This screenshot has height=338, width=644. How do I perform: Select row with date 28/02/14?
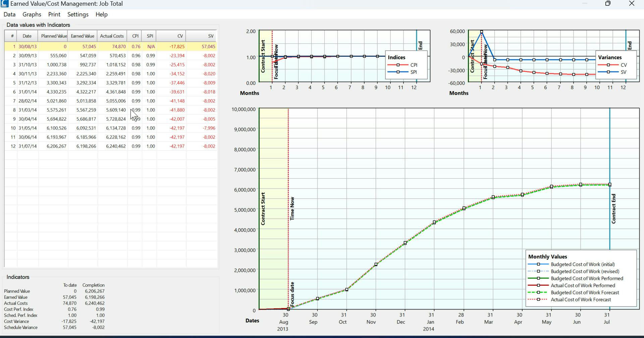tap(110, 101)
